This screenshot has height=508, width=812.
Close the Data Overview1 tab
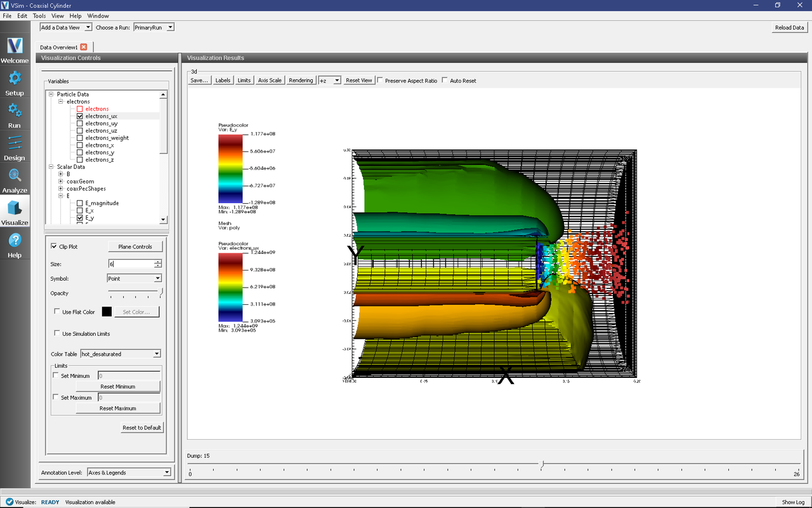[84, 47]
